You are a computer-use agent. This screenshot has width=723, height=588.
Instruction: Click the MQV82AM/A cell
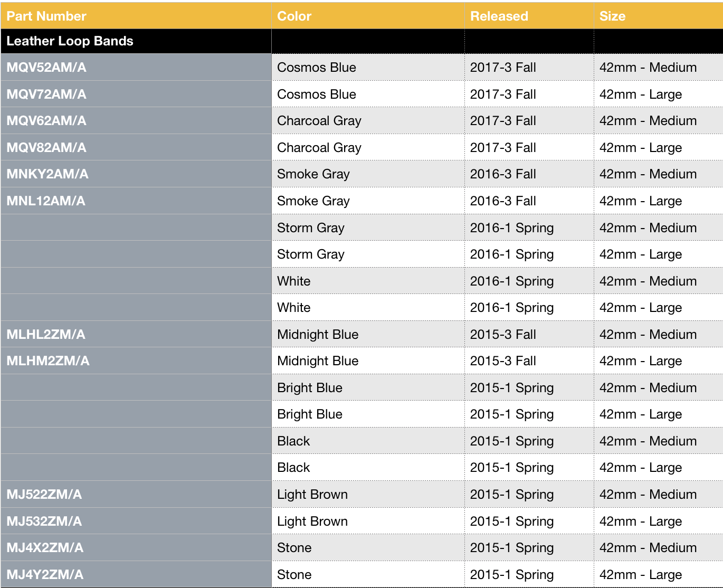click(46, 148)
